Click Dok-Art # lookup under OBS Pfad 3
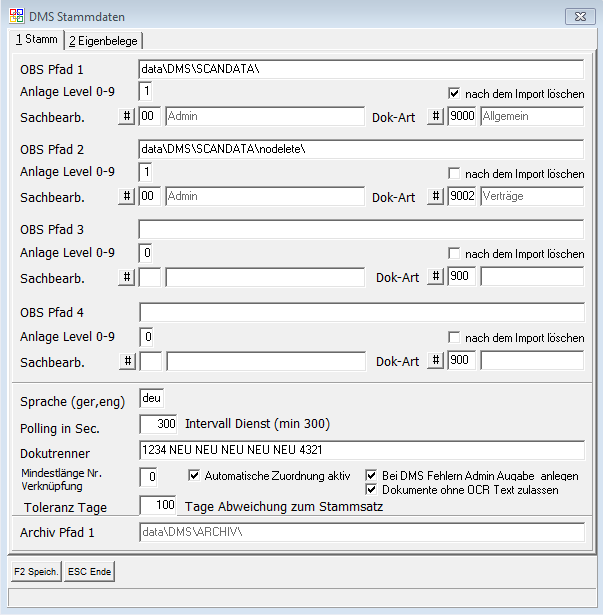Screen dimensions: 603x615 [x=435, y=277]
